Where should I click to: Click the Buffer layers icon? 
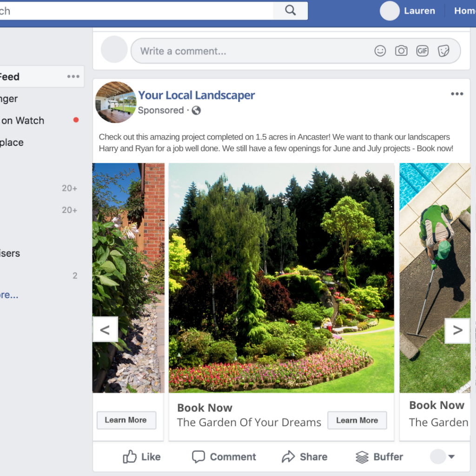click(x=362, y=457)
